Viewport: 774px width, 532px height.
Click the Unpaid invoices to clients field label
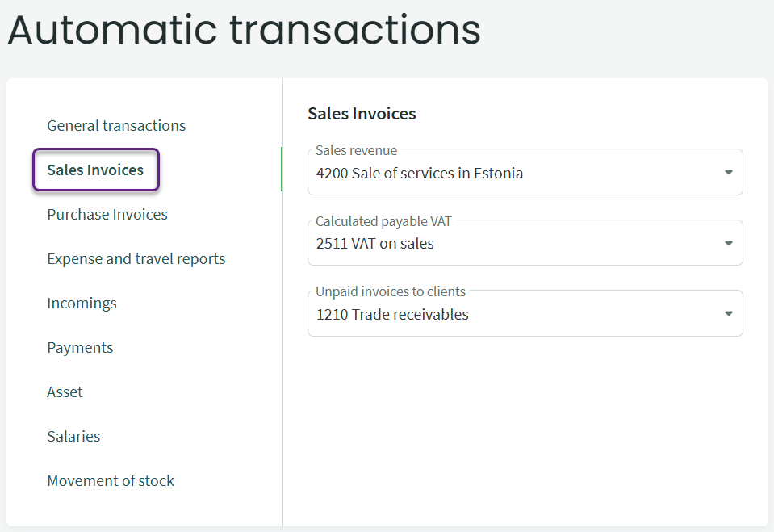click(x=391, y=291)
